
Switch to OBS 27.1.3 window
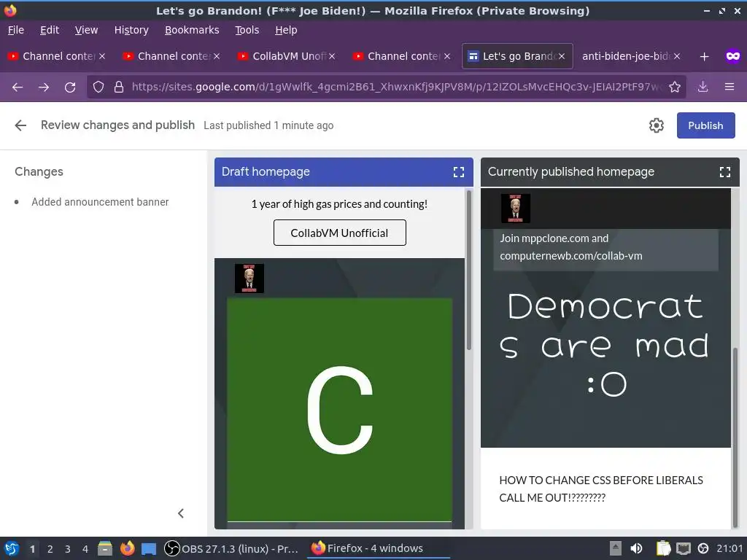pos(231,548)
